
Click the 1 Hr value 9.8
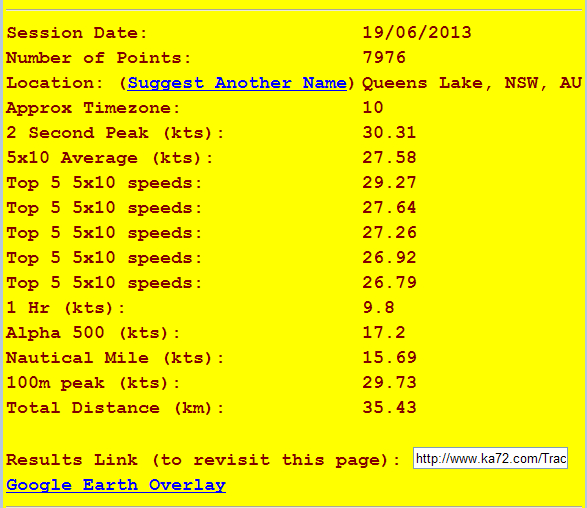pos(378,308)
